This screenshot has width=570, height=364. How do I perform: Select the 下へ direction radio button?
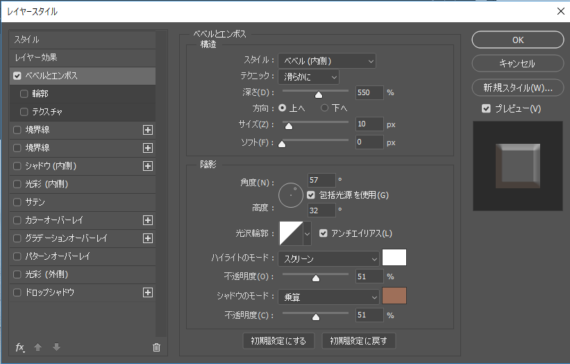coord(324,108)
